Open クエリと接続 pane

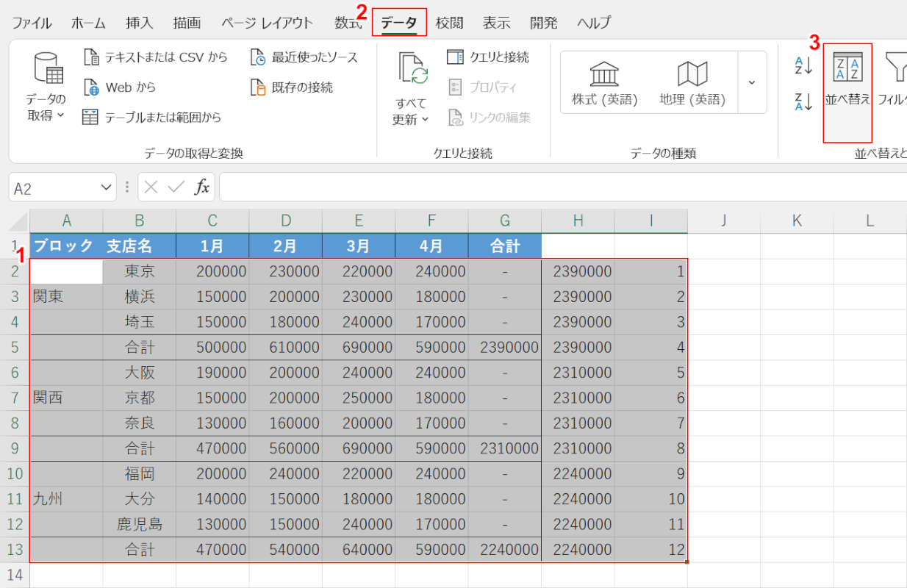(x=488, y=57)
